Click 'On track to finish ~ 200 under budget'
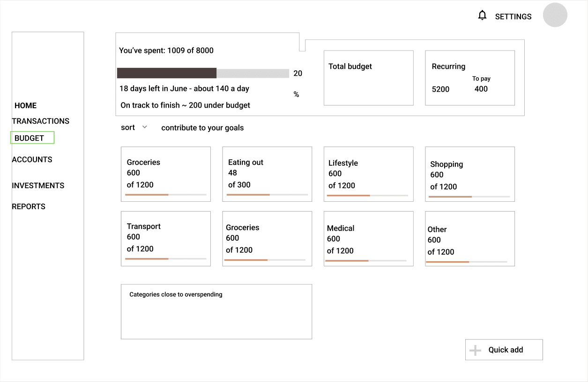The height and width of the screenshot is (382, 588). 185,105
